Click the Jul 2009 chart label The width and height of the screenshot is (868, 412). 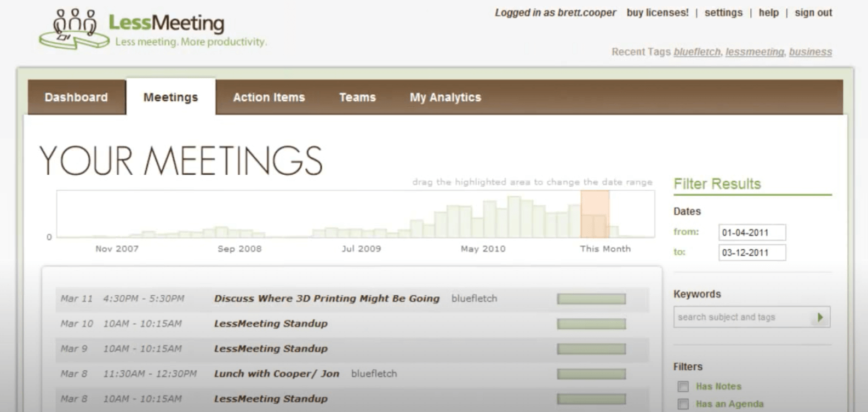click(x=361, y=249)
